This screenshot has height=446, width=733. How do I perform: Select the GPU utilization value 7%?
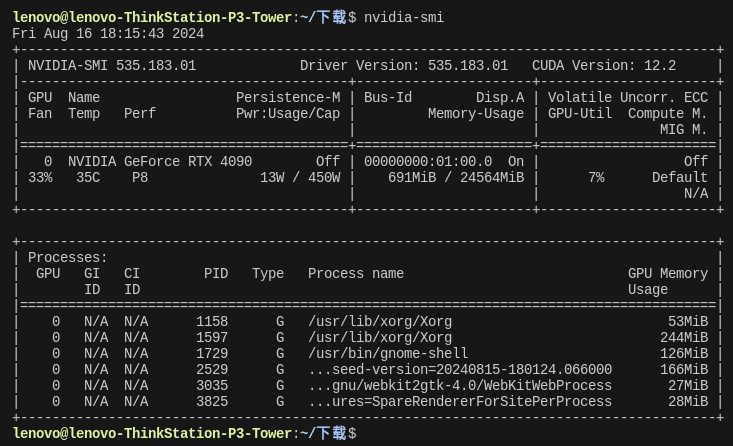click(x=596, y=178)
